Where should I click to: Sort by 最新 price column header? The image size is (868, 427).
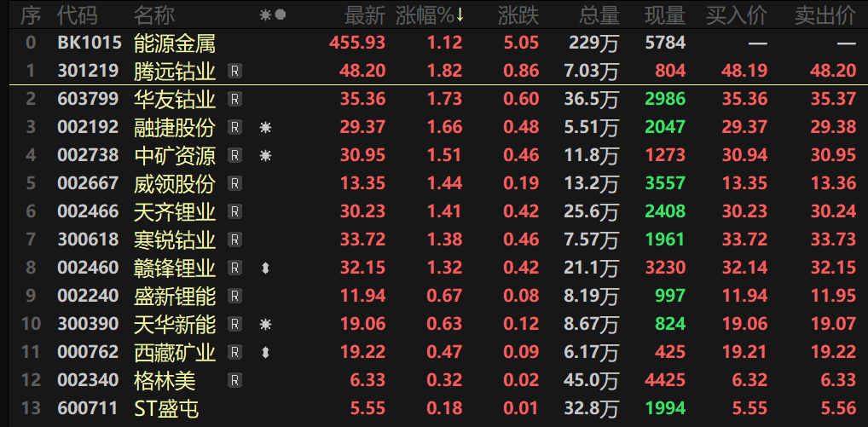pos(365,16)
